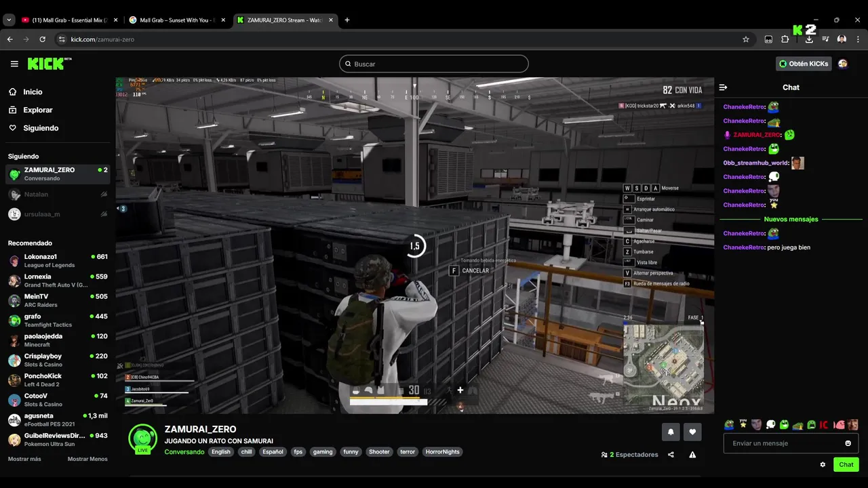Open chat settings gear icon
This screenshot has height=488, width=868.
[x=823, y=464]
